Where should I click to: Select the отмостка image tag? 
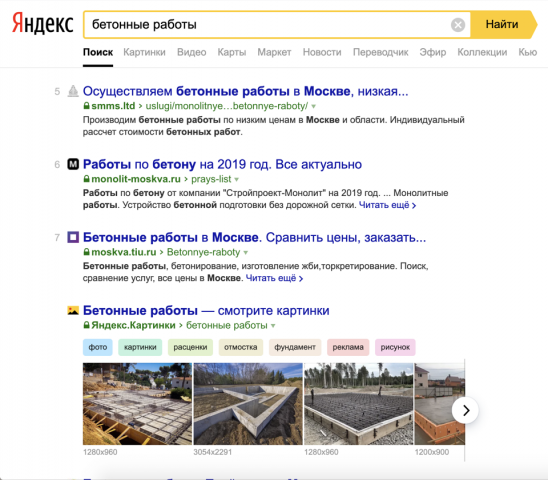tap(240, 347)
